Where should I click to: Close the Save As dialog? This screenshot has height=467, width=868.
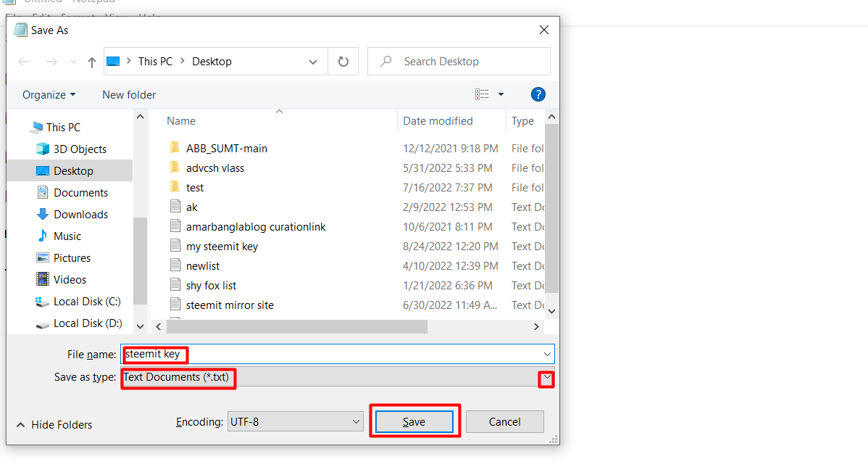click(544, 30)
